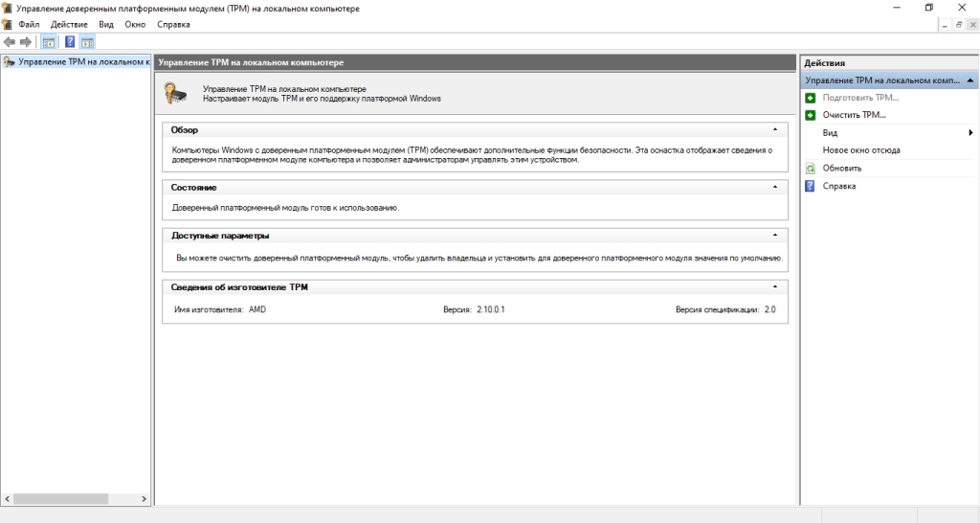The image size is (980, 523).
Task: Choose Новое окно отсюда action
Action: tap(861, 150)
